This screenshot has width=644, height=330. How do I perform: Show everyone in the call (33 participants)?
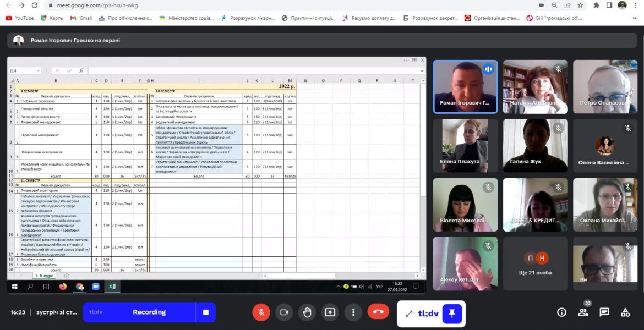click(x=583, y=312)
